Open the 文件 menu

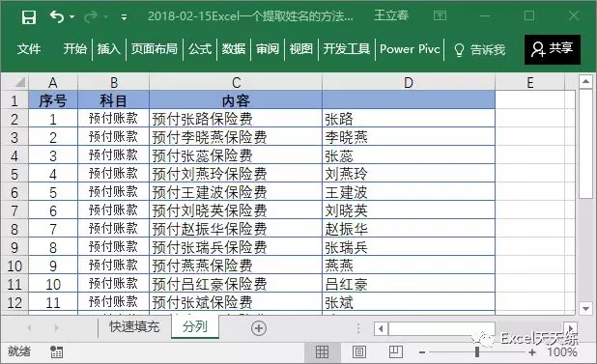tap(29, 48)
